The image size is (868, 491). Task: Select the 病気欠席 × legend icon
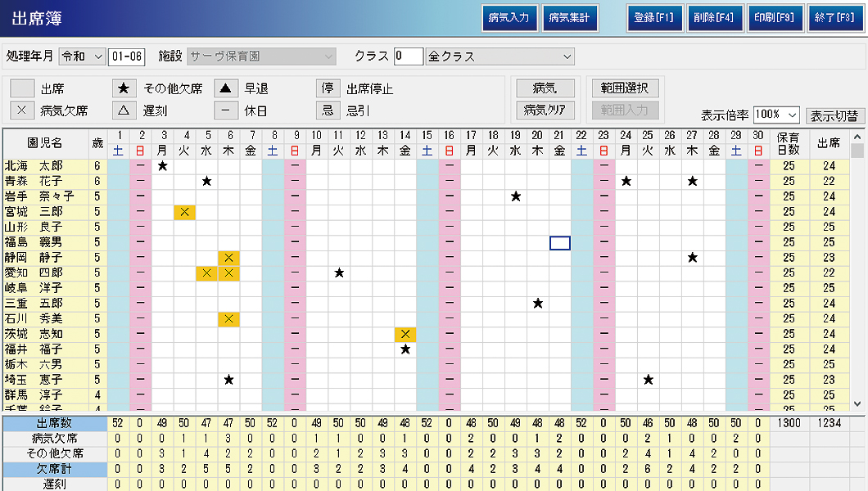(22, 110)
